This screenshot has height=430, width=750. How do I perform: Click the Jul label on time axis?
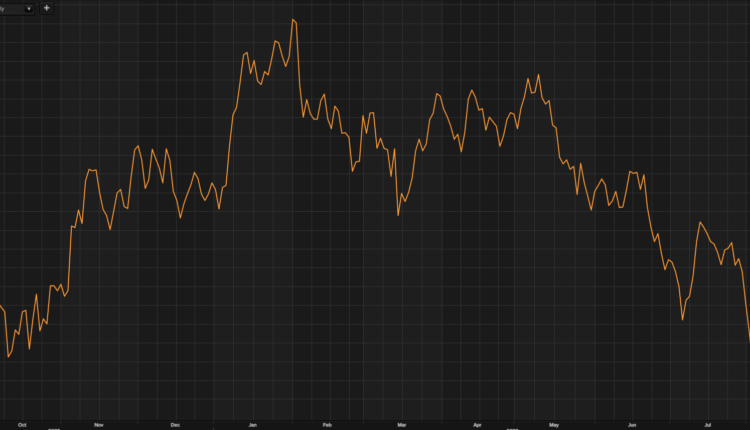[x=708, y=424]
